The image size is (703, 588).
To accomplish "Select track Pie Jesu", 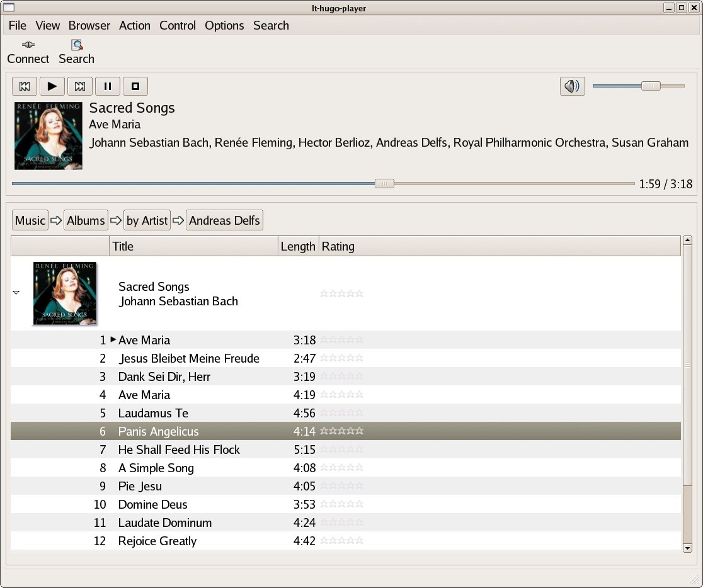I will point(346,486).
